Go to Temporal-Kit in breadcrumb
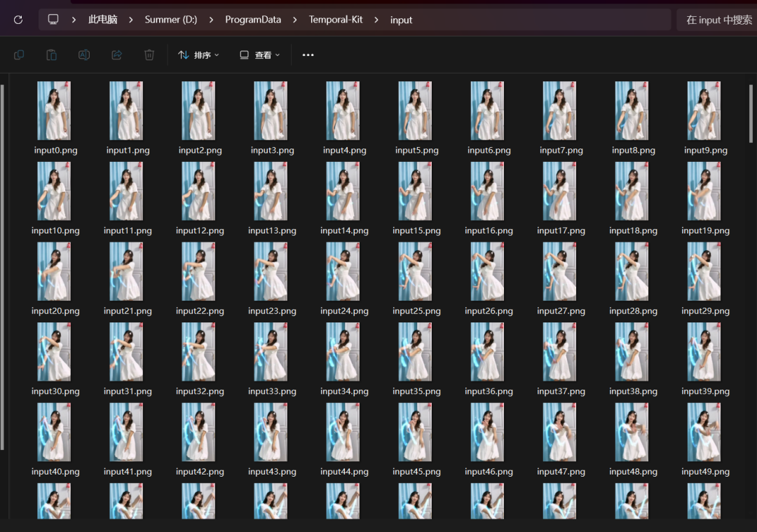757x532 pixels. click(336, 20)
